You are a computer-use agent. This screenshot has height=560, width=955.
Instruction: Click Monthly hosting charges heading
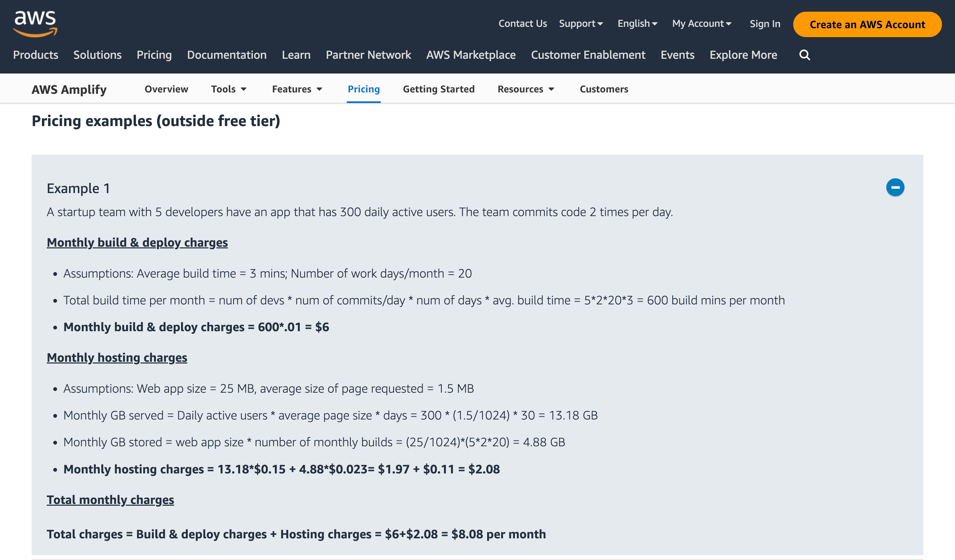pos(117,358)
